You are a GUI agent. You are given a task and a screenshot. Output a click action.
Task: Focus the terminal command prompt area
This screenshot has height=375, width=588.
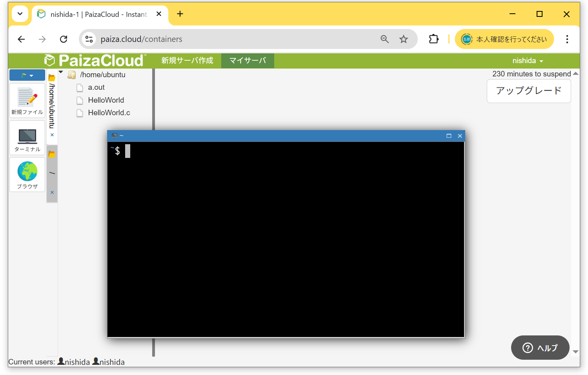click(x=286, y=239)
